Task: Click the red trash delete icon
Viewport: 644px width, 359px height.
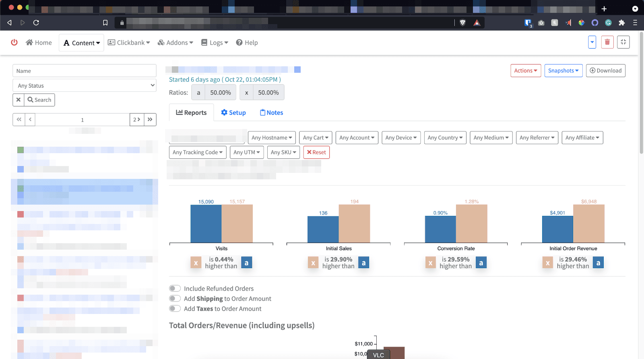Action: click(x=607, y=42)
